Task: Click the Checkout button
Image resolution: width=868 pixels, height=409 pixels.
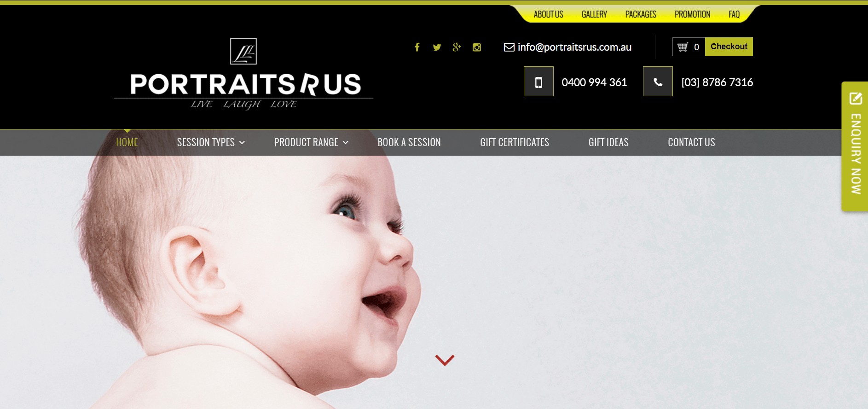Action: pyautogui.click(x=729, y=47)
